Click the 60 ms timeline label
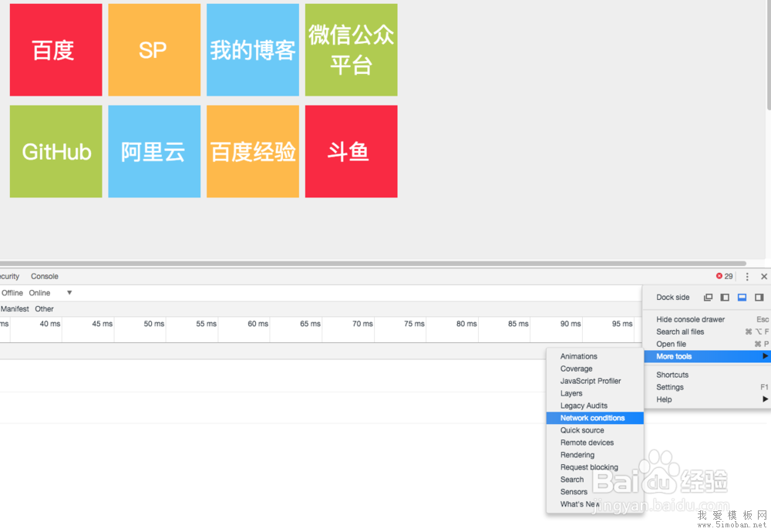 click(258, 324)
